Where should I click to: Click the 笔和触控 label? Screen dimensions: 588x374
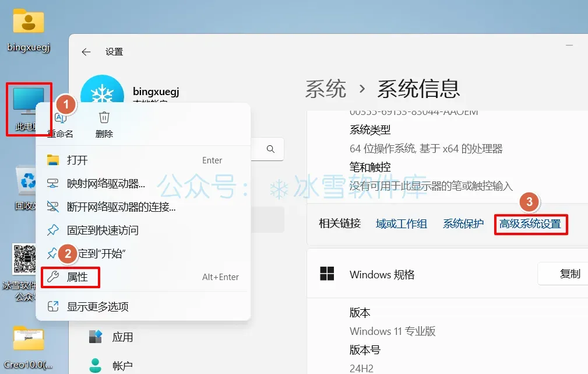370,167
